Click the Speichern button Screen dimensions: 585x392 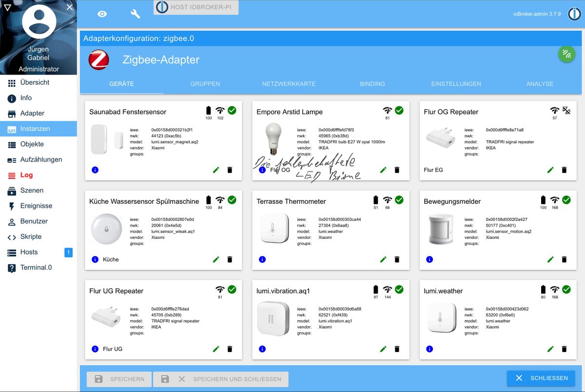[x=119, y=379]
